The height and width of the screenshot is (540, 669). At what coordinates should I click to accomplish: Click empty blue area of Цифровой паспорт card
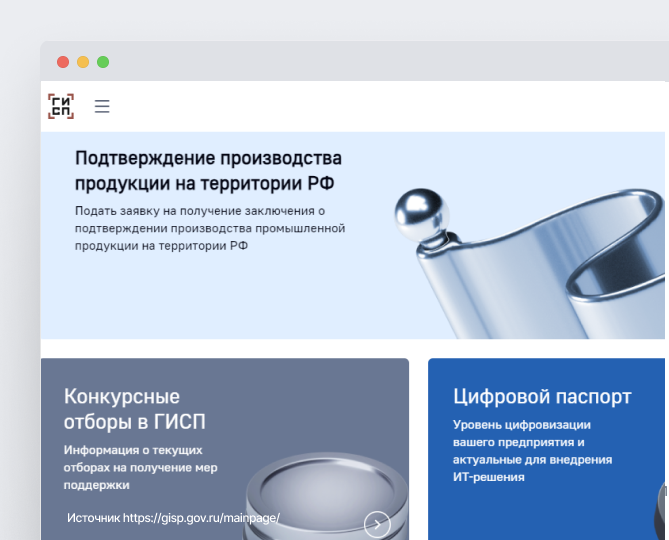click(540, 510)
